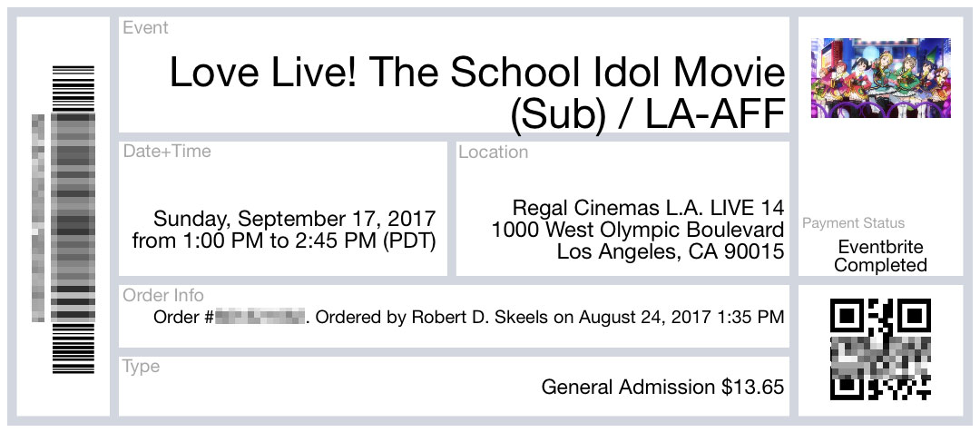980x432 pixels.
Task: Click the QR code on the ticket
Action: pos(880,349)
